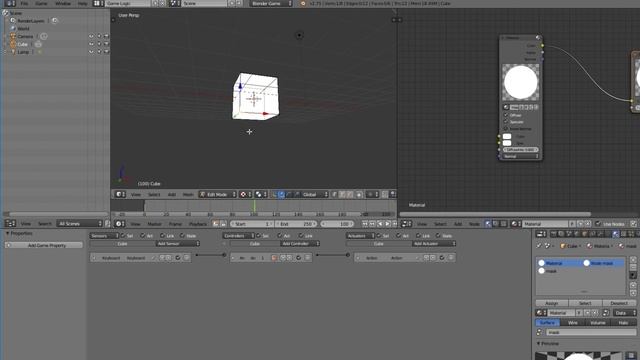Jump to the start frame button
Screen dimensions: 640x360
(x=365, y=224)
